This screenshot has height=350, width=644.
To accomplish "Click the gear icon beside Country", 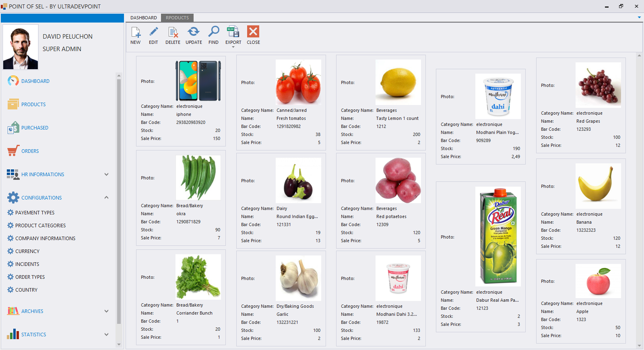I will point(10,290).
